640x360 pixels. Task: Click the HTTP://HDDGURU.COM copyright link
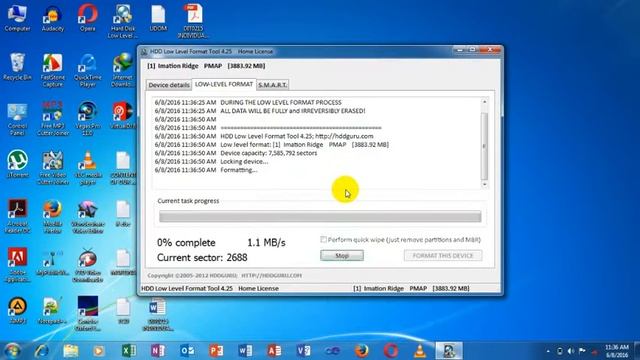(x=271, y=276)
